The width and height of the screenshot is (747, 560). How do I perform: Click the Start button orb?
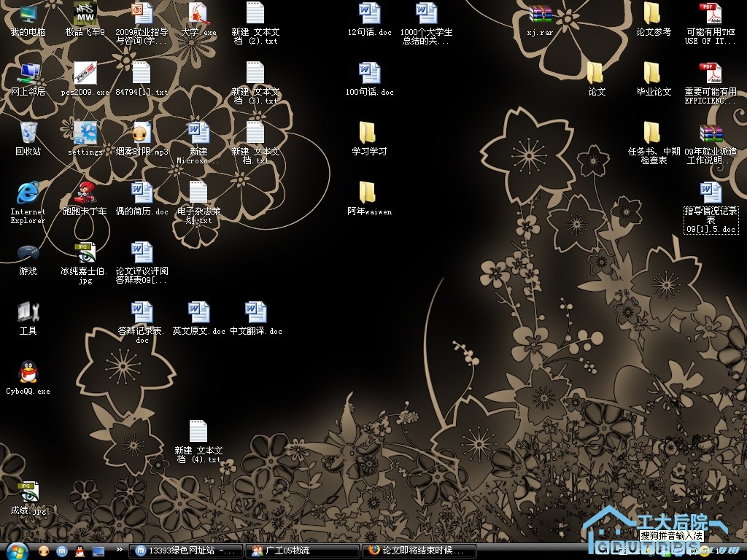[16, 551]
